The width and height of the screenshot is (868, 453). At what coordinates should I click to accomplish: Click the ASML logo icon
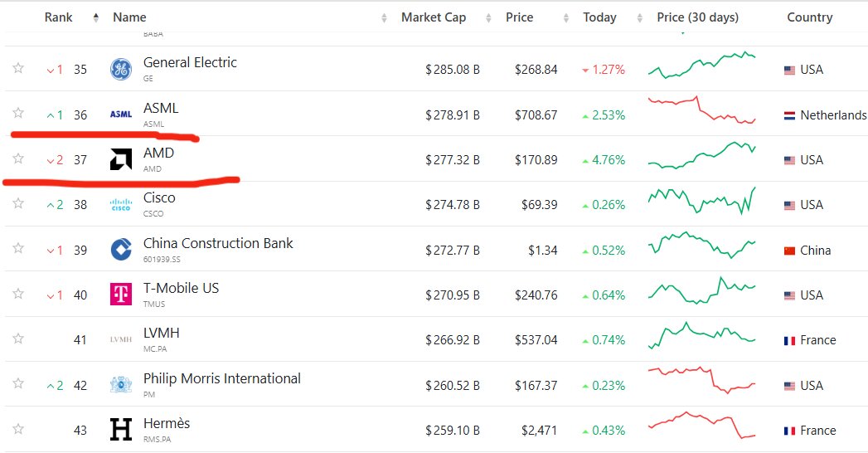point(121,114)
